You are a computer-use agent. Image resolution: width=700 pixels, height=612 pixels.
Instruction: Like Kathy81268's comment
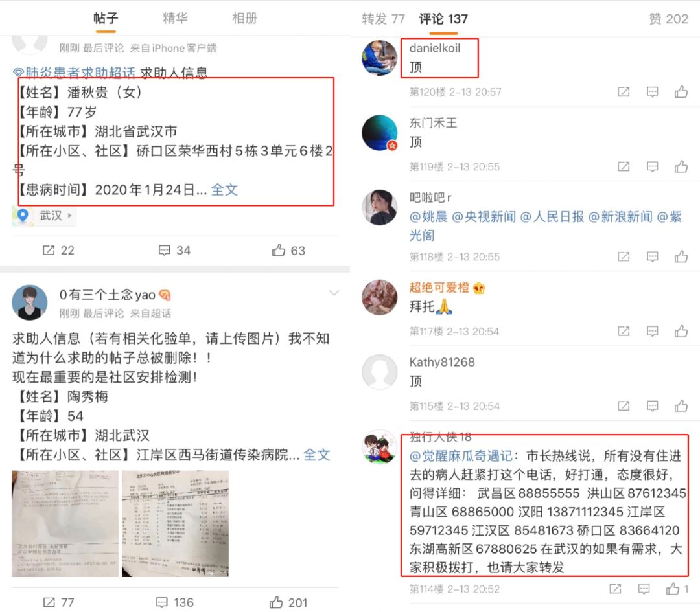click(681, 406)
